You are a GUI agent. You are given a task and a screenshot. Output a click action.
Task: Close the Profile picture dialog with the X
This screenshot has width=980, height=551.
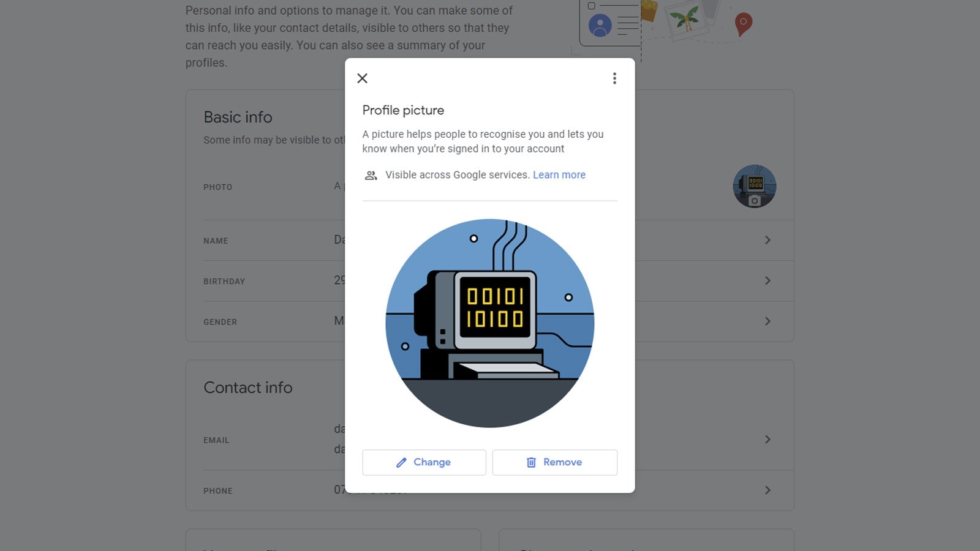tap(362, 78)
